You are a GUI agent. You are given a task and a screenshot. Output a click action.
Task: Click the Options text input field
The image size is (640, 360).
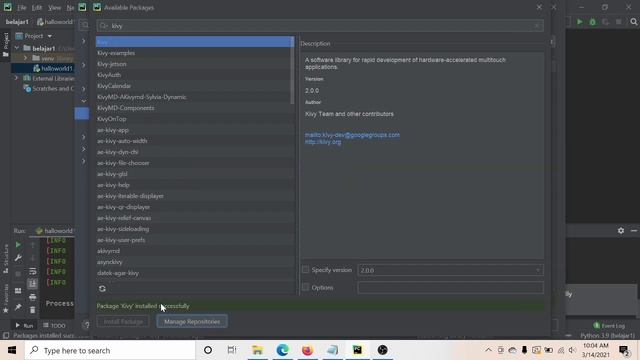451,288
